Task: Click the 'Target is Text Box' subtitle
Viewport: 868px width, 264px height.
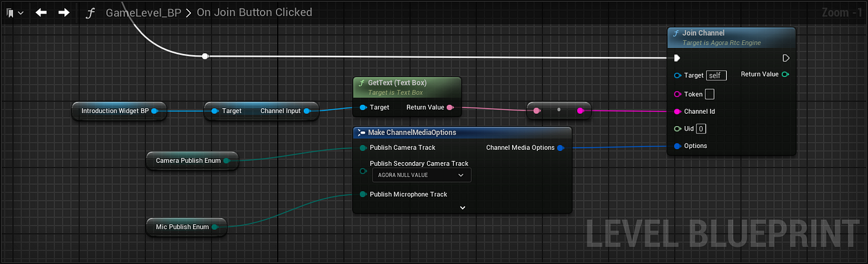Action: coord(396,93)
